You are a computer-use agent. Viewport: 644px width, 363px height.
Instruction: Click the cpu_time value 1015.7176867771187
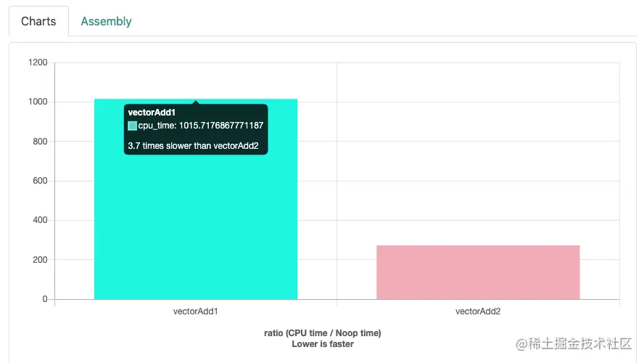coord(221,126)
